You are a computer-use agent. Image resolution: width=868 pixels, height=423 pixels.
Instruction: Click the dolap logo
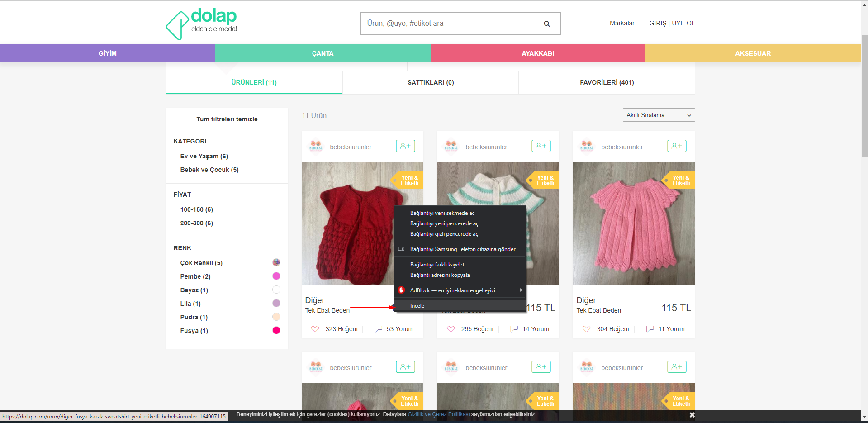[x=201, y=24]
